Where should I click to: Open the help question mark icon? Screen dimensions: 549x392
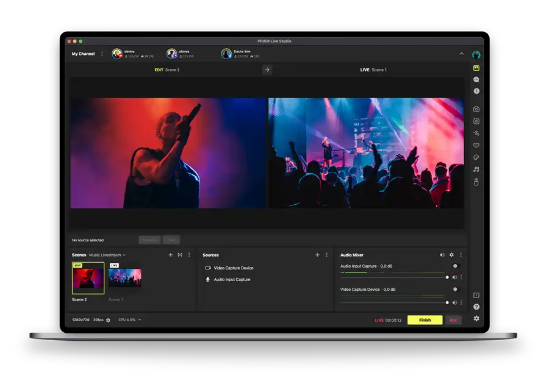tap(476, 307)
